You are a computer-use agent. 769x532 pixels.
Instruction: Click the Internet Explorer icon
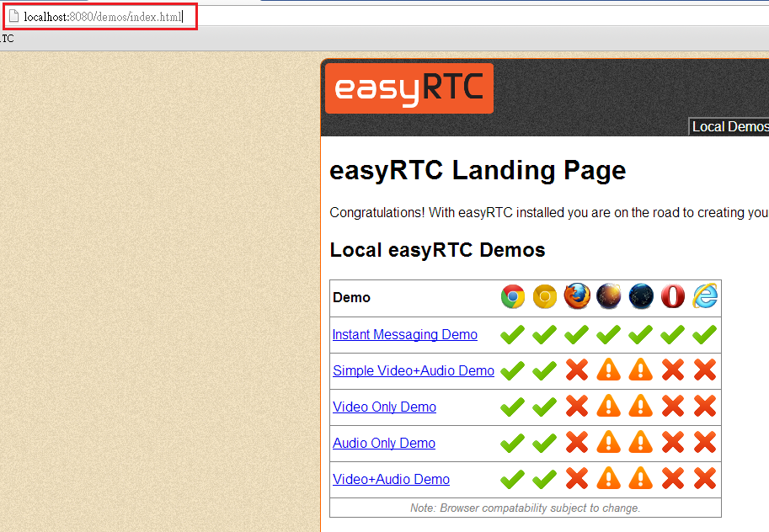705,296
